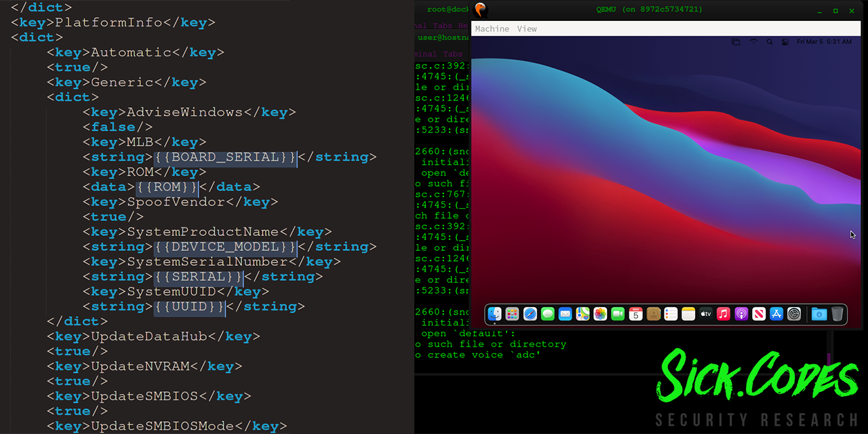Open Control Center in the menu bar
The height and width of the screenshot is (434, 868).
[785, 41]
